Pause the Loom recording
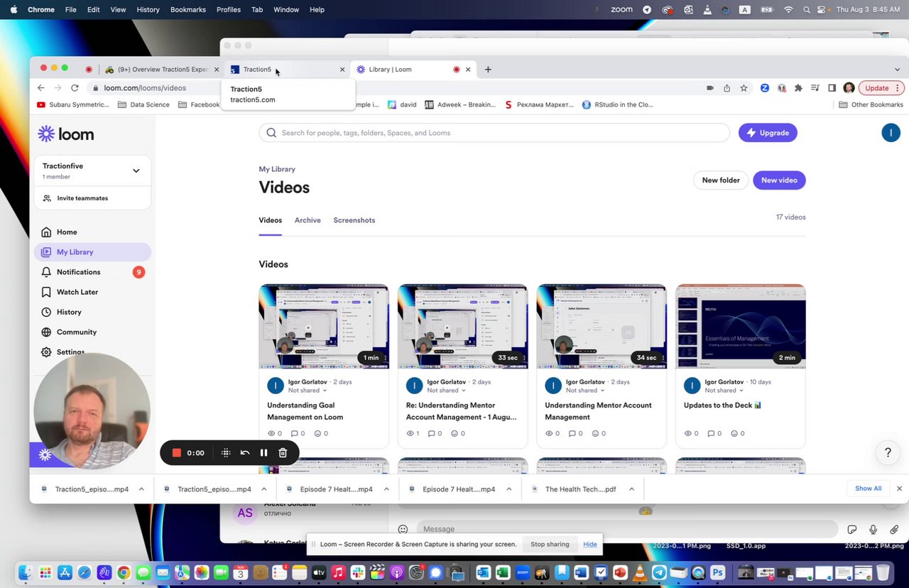The width and height of the screenshot is (909, 588). (263, 453)
